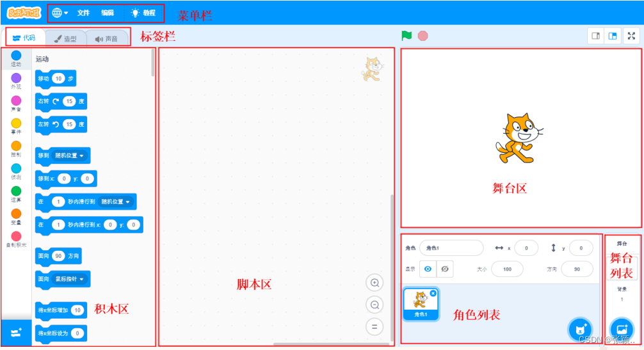Open the add extension button

[17, 333]
